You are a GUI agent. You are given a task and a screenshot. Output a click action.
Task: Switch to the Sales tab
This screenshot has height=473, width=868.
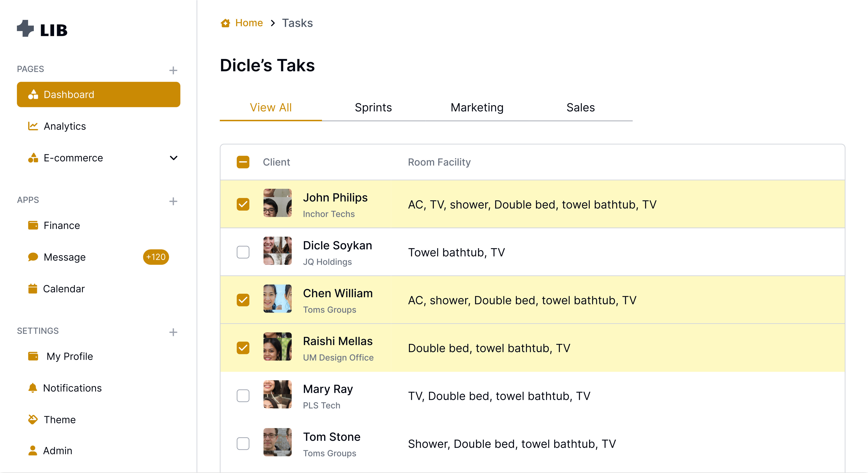coord(580,107)
